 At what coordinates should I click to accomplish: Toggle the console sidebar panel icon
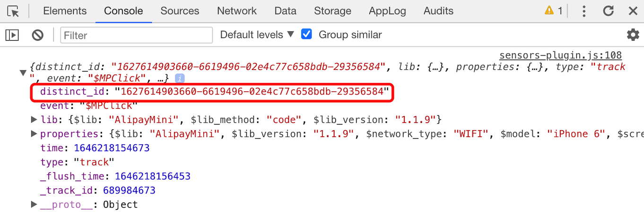[12, 35]
